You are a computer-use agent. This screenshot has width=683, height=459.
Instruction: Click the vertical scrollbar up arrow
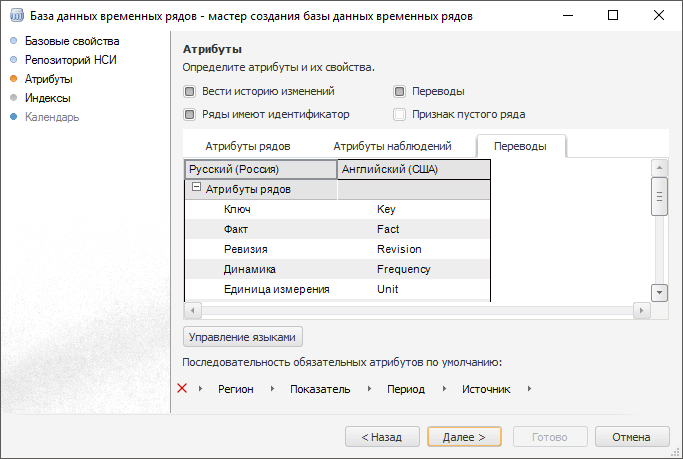(x=659, y=167)
